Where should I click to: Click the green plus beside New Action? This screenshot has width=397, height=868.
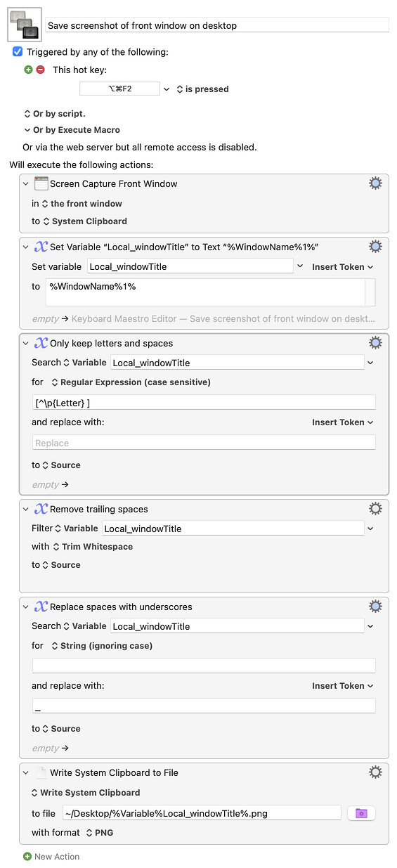[27, 857]
